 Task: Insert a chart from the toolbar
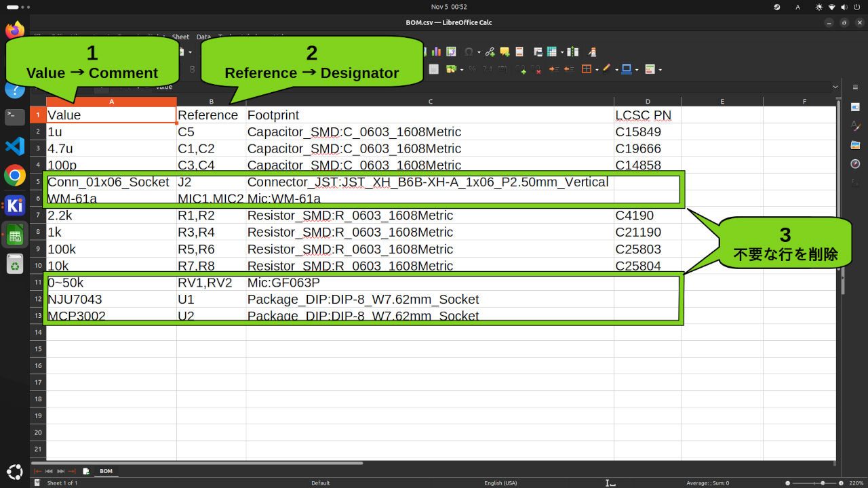click(436, 52)
